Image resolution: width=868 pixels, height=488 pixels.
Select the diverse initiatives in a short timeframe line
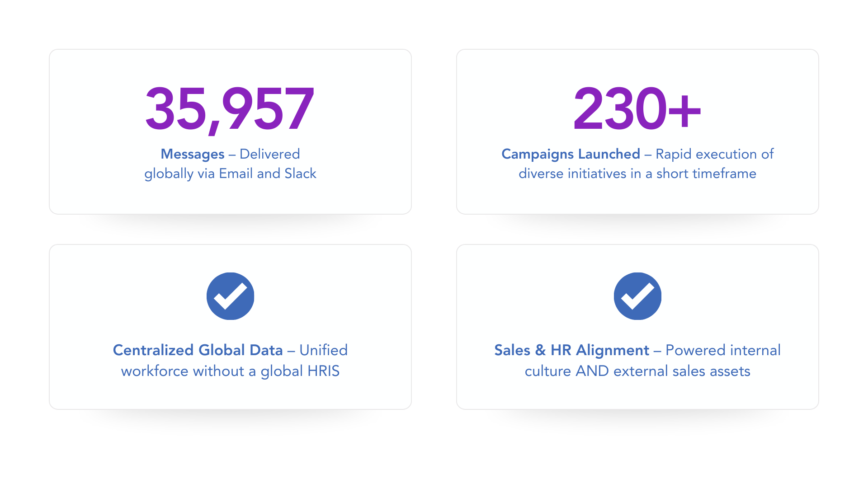pyautogui.click(x=637, y=174)
